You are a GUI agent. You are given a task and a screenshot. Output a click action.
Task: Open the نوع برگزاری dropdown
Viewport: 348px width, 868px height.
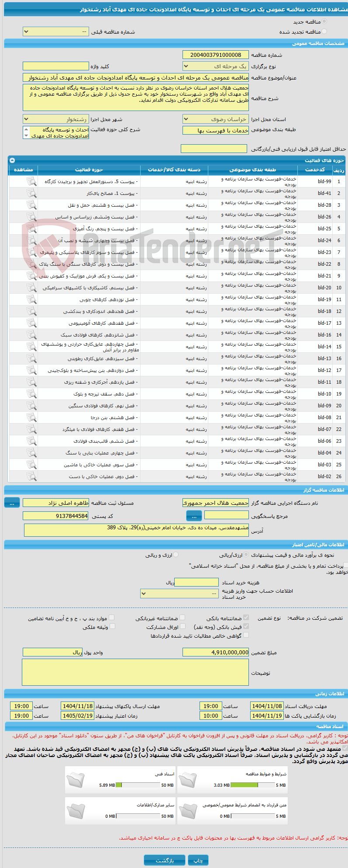pos(215,66)
